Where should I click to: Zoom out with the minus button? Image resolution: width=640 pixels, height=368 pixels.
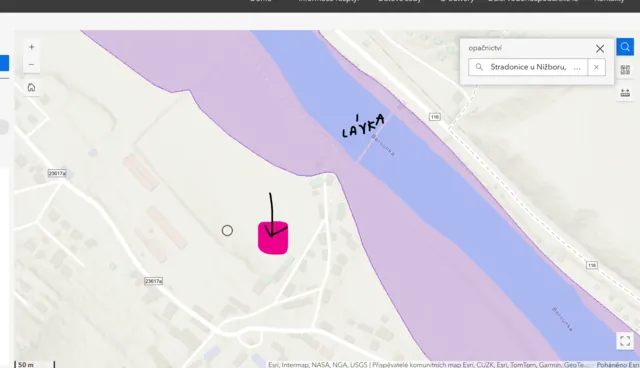[x=31, y=64]
